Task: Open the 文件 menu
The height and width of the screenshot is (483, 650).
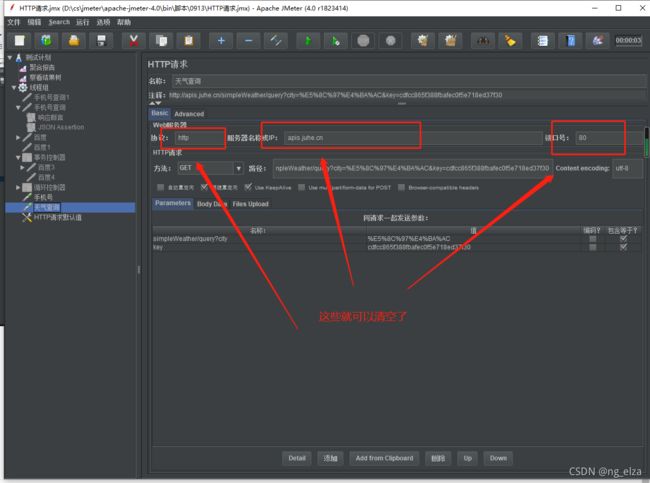Action: [x=14, y=22]
